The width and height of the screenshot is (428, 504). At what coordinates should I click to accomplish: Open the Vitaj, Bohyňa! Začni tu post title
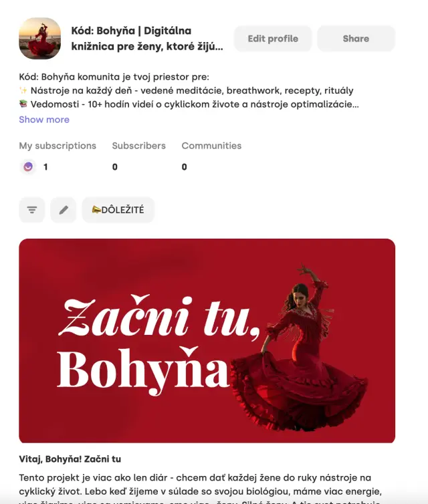click(70, 459)
